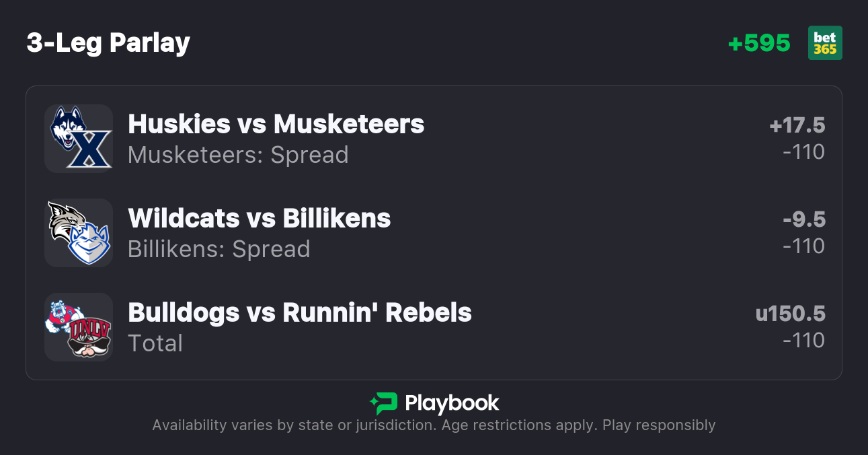The image size is (868, 455).
Task: Click the -110 odds for Musketeers leg
Action: (803, 152)
